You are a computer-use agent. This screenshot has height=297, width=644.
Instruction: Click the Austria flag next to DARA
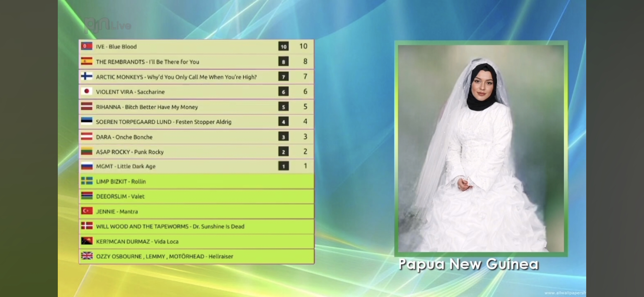(x=87, y=136)
